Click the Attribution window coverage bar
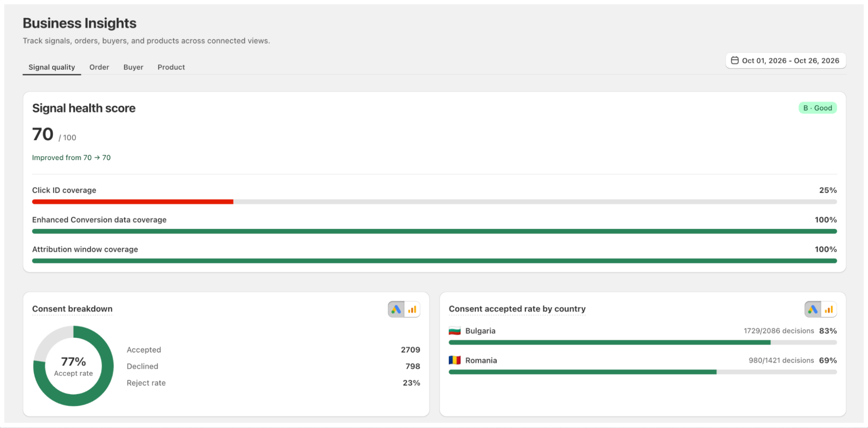This screenshot has height=428, width=868. (x=434, y=261)
